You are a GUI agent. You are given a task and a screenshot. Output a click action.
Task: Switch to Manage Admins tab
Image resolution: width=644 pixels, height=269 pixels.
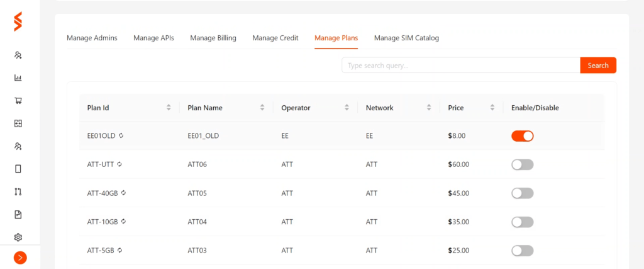(x=92, y=38)
